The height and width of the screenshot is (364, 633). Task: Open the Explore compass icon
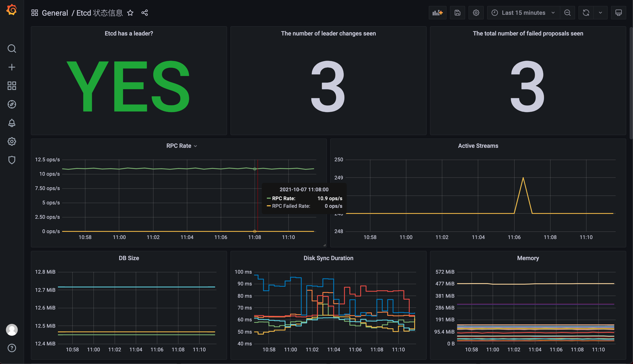point(12,104)
